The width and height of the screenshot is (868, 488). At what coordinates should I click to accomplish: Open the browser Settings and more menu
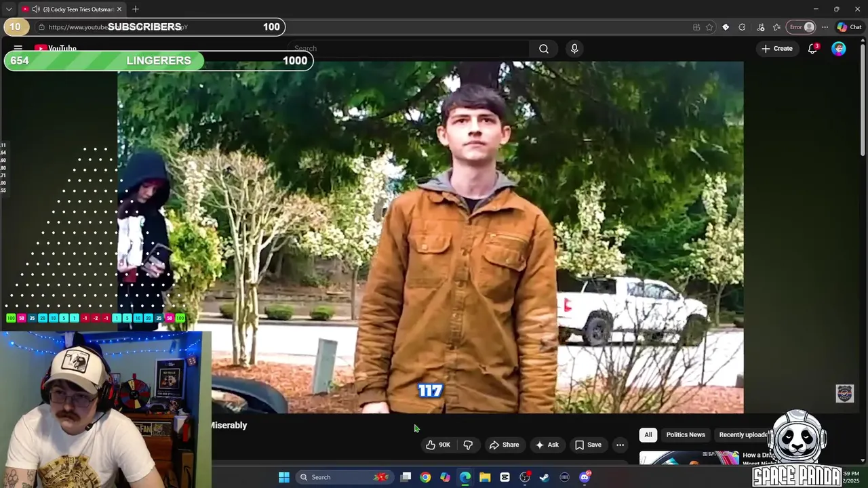(x=825, y=27)
